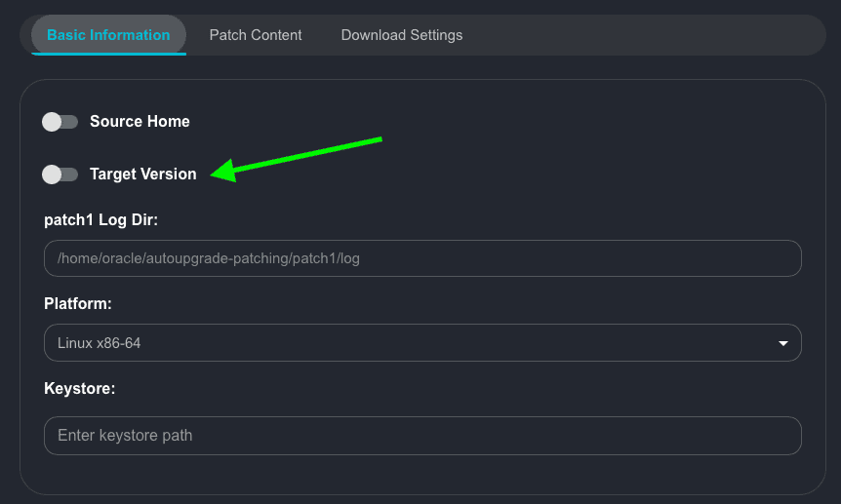841x504 pixels.
Task: Switch to the Basic Information tab
Action: click(108, 35)
